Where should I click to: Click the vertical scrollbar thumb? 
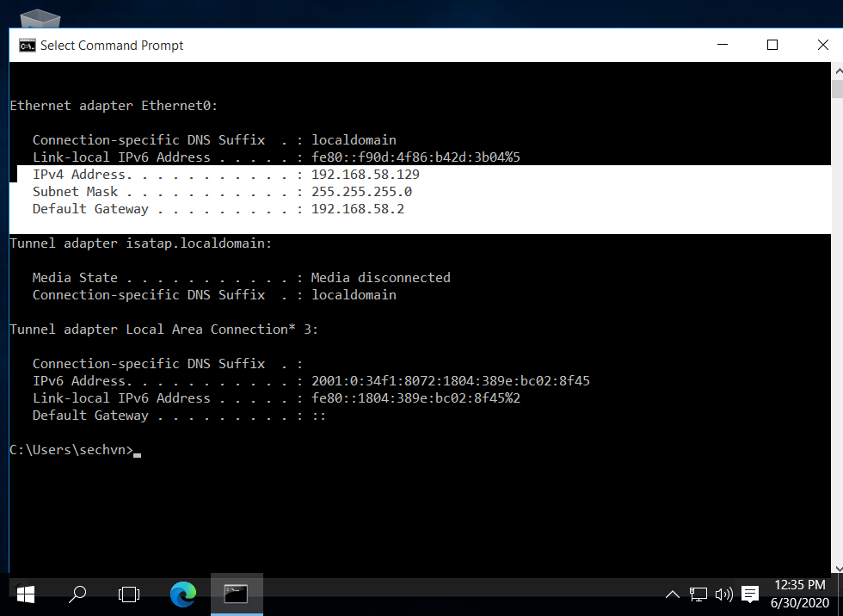coord(838,89)
